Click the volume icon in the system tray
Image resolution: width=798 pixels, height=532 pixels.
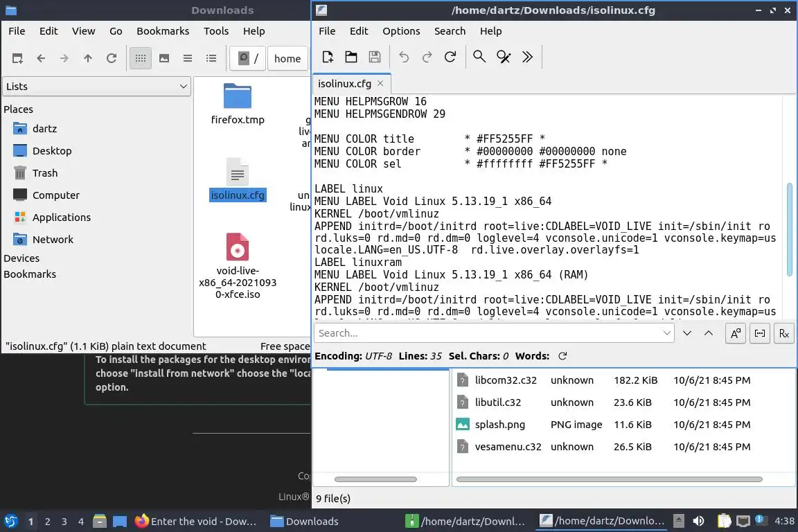[x=698, y=521]
